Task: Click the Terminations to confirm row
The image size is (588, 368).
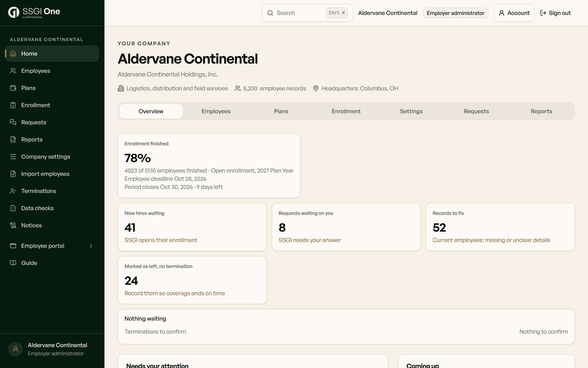Action: 346,332
